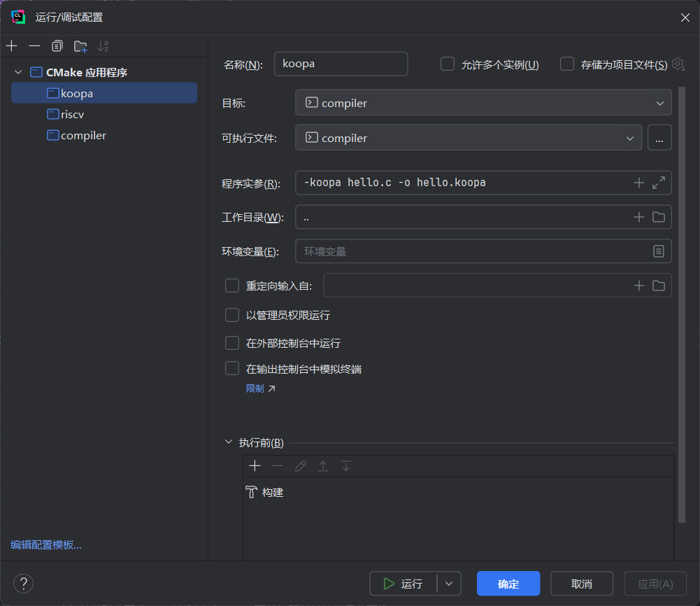This screenshot has height=606, width=700.
Task: Click the add new configuration plus icon
Action: 12,46
